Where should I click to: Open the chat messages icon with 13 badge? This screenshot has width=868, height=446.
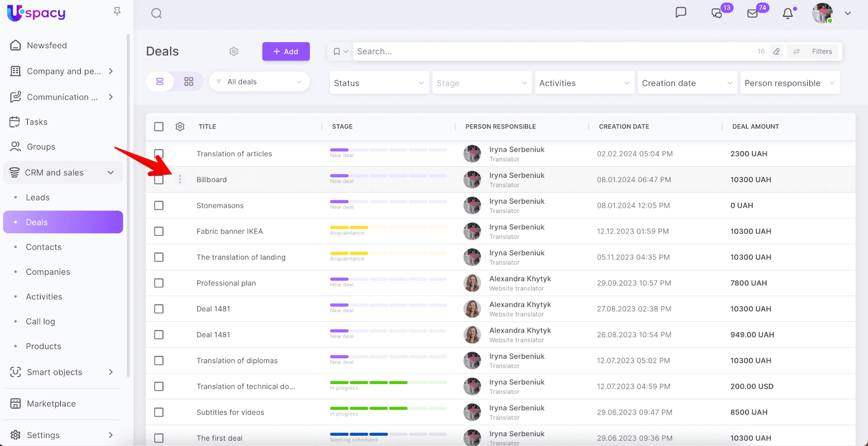click(717, 14)
